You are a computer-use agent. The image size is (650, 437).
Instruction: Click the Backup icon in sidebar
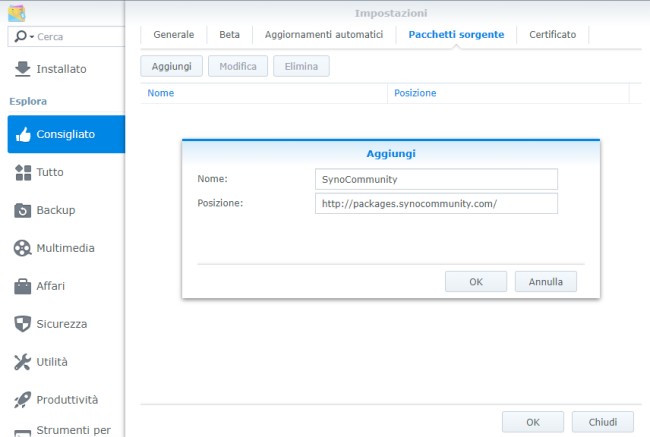click(22, 211)
